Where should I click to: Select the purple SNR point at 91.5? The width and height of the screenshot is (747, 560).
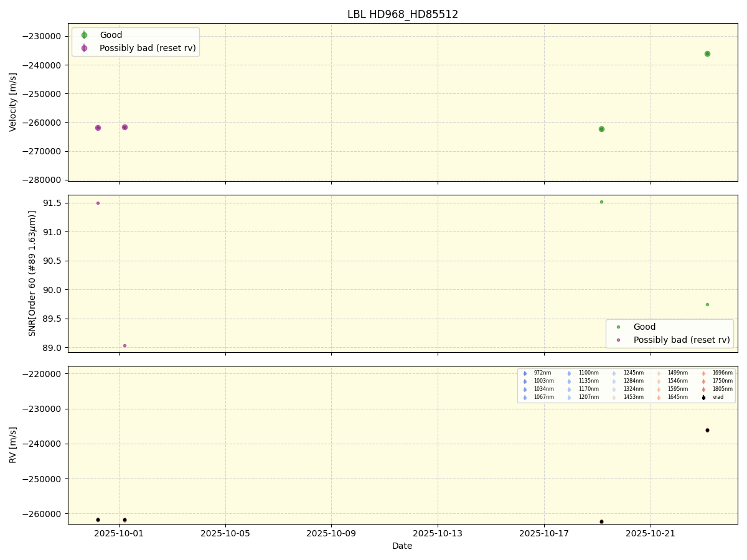click(x=98, y=203)
